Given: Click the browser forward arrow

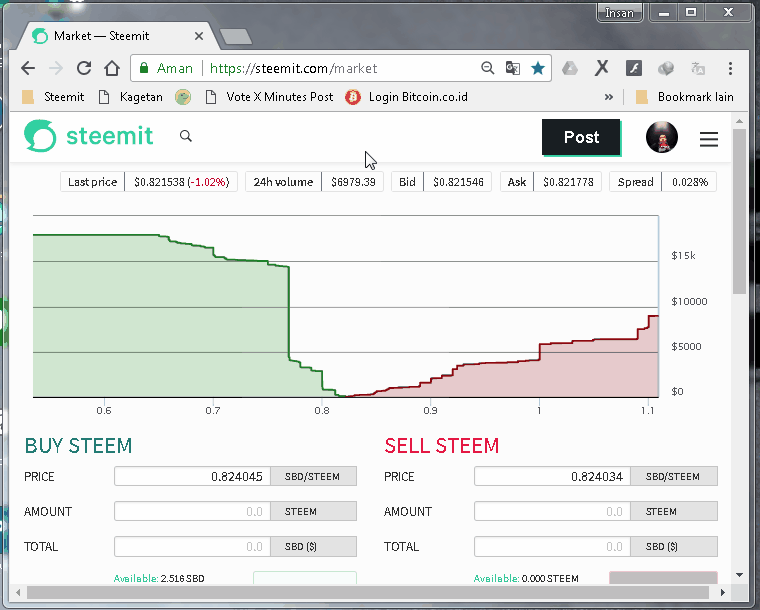Looking at the screenshot, I should 56,68.
